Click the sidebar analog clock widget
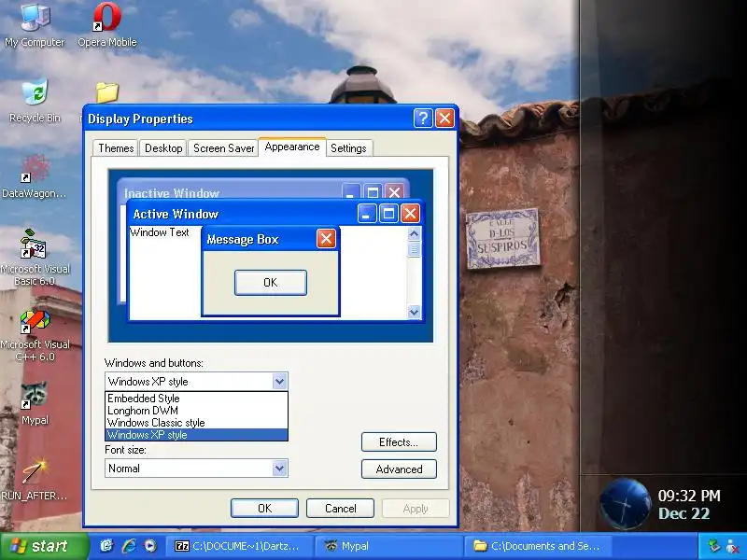 [x=625, y=504]
